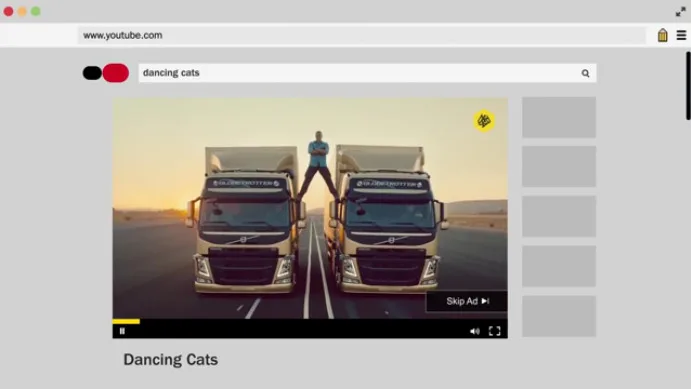Click the yellow bag extension icon
Screen dimensions: 691x389
(662, 35)
